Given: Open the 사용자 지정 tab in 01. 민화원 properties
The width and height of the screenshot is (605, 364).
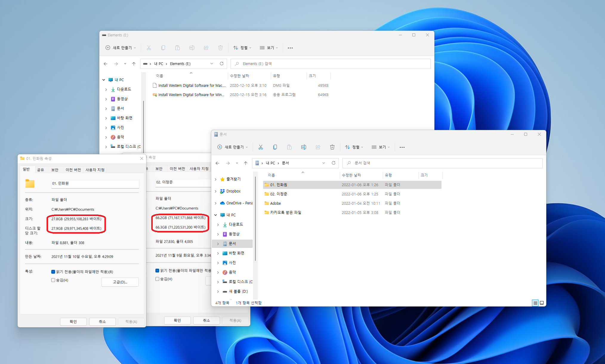Looking at the screenshot, I should click(95, 170).
